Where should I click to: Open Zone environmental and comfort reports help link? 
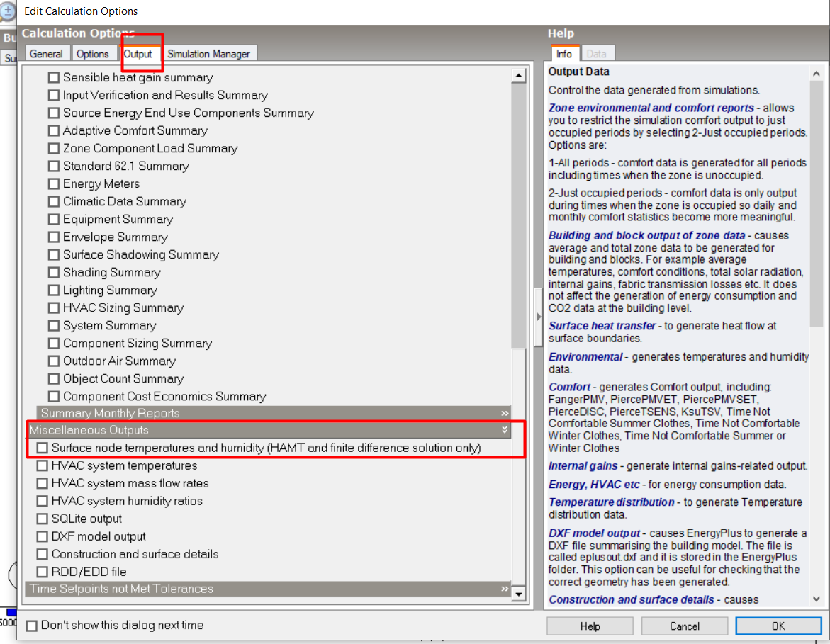click(x=651, y=108)
